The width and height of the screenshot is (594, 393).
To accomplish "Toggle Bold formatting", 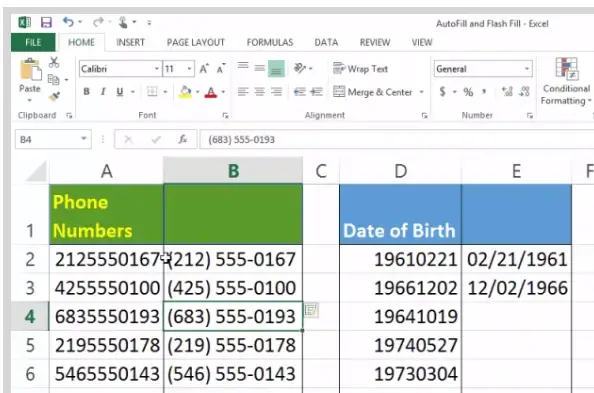I will click(86, 91).
